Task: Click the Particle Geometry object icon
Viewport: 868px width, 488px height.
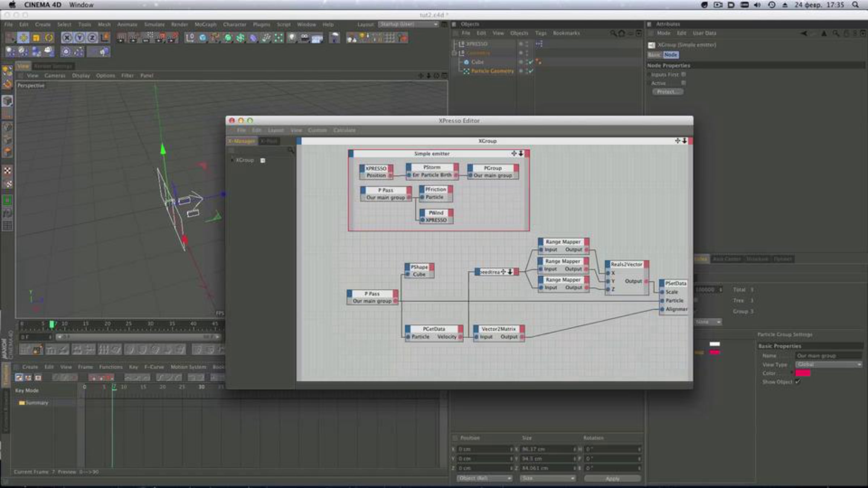Action: [x=467, y=71]
